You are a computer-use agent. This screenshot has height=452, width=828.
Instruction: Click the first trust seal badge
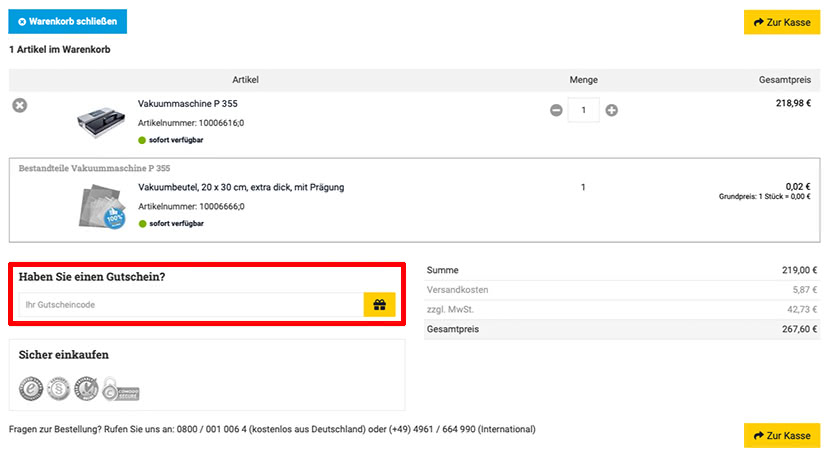(31, 389)
